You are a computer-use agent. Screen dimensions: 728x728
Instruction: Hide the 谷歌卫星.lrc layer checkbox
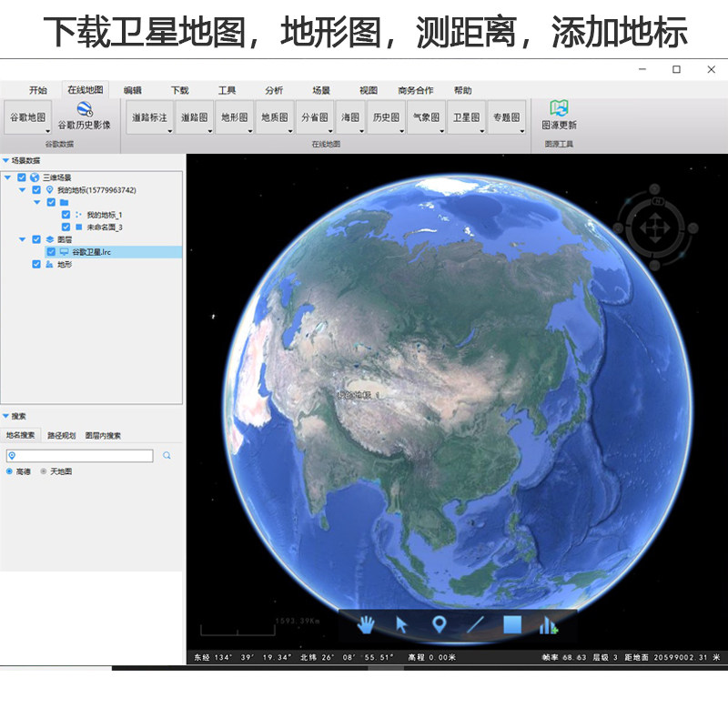(x=51, y=252)
